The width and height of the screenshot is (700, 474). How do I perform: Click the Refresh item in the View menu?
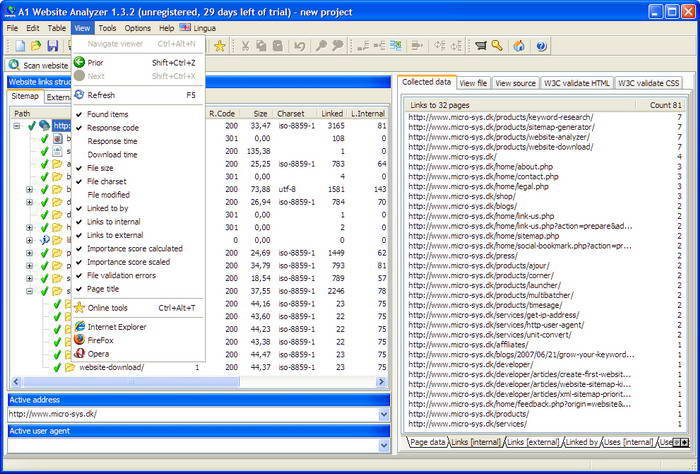pos(100,95)
